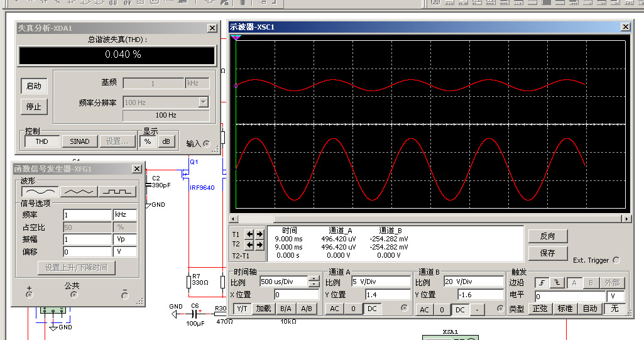This screenshot has width=644, height=340.
Task: Open frequency unit kHz selector in generator
Action: (x=125, y=215)
